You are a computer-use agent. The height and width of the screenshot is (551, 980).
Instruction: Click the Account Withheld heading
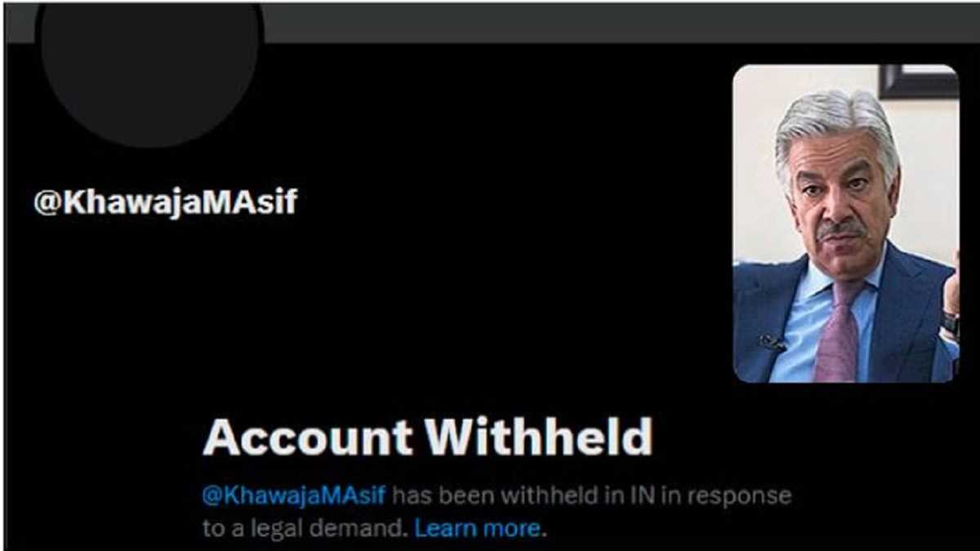428,437
